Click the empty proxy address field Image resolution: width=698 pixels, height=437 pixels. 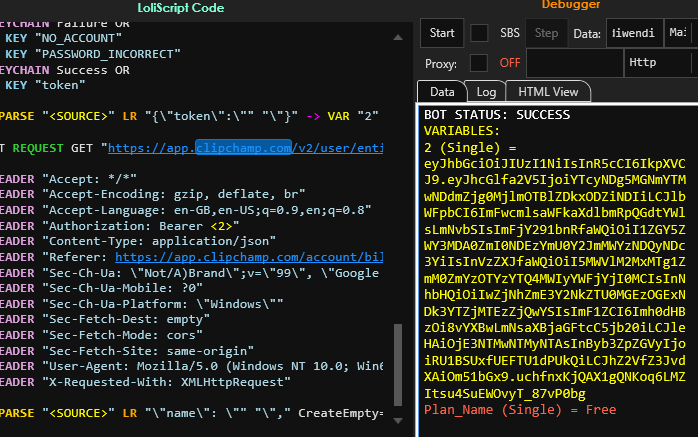pos(575,63)
